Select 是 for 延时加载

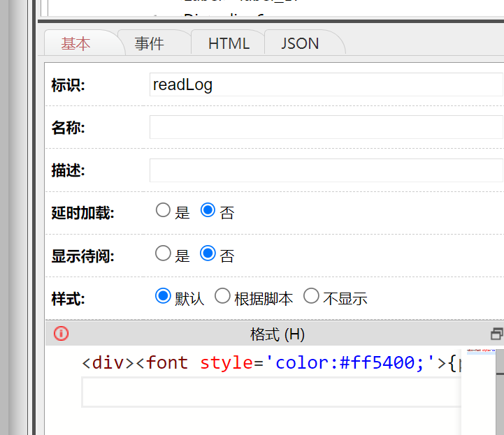pyautogui.click(x=163, y=210)
